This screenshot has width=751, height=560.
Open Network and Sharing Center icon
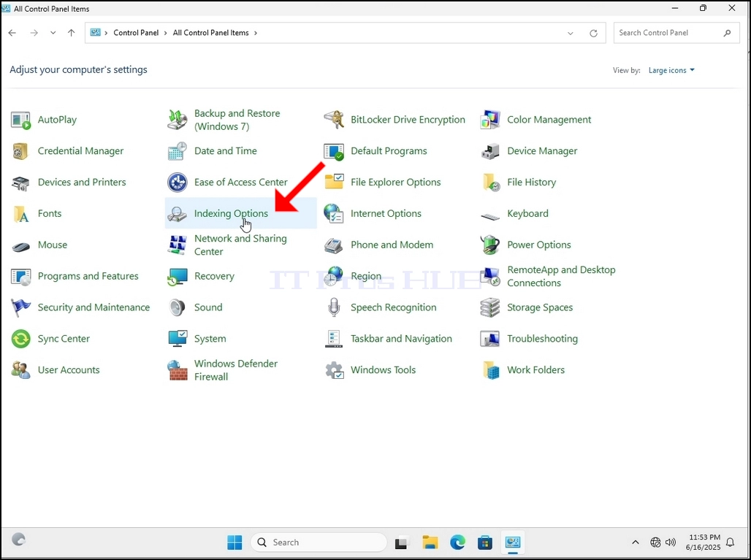pyautogui.click(x=178, y=245)
